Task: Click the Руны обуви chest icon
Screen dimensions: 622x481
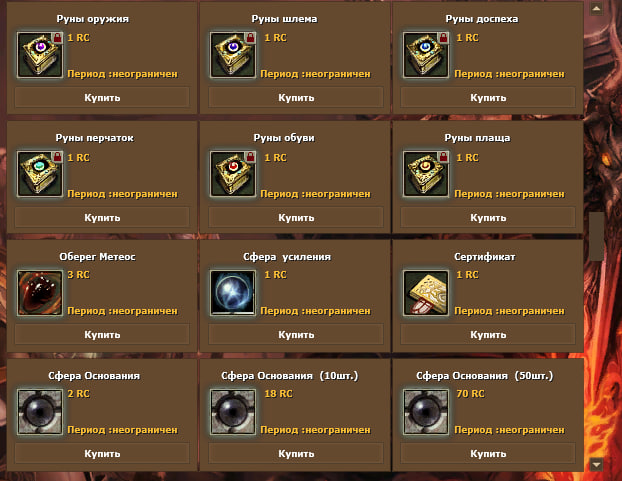Action: click(x=233, y=174)
